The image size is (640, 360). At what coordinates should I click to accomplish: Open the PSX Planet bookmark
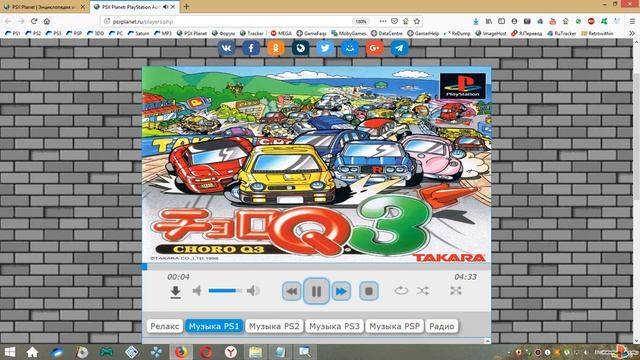click(x=192, y=33)
